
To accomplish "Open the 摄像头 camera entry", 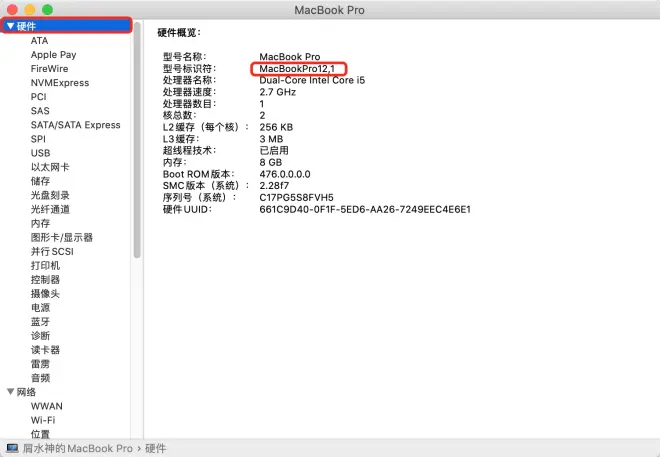I will coord(45,293).
